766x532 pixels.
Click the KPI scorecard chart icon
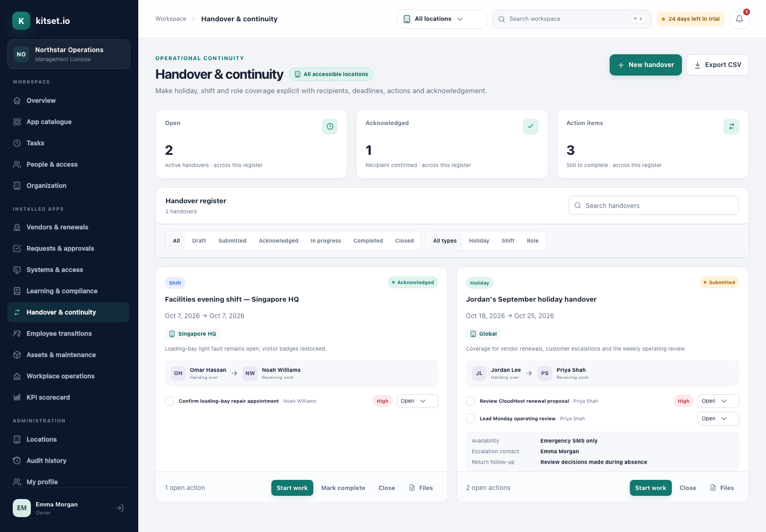coord(17,397)
